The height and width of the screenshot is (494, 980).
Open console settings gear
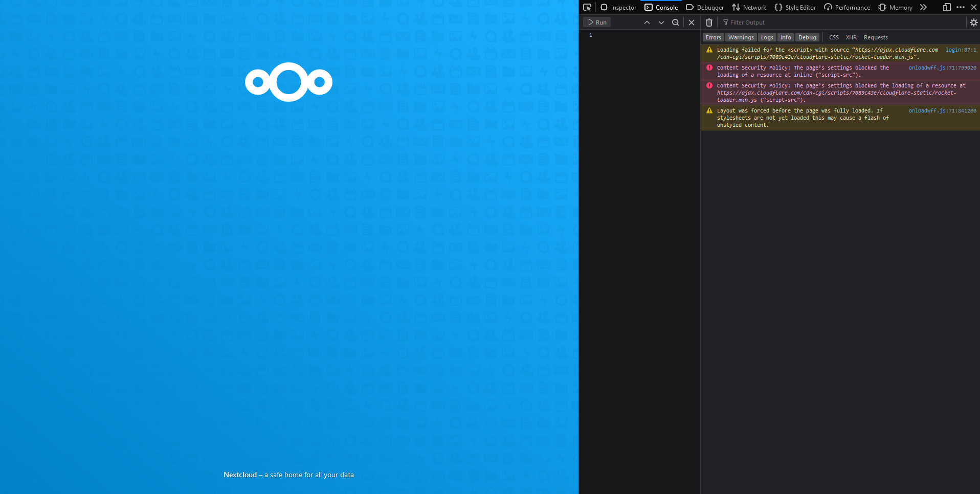click(x=974, y=23)
